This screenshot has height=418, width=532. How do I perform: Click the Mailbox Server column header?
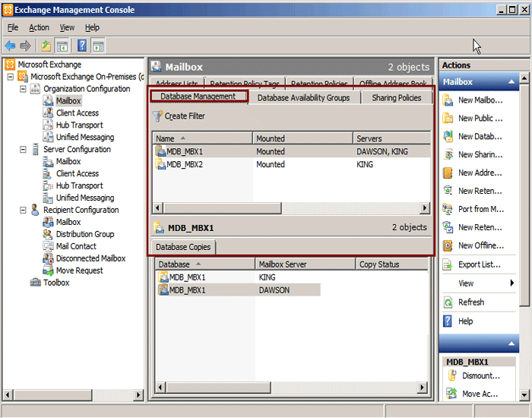tap(305, 264)
